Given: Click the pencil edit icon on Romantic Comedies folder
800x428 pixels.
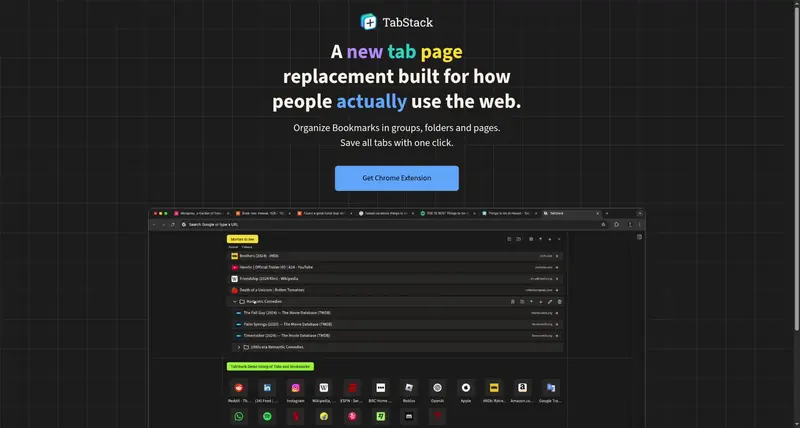Looking at the screenshot, I should [550, 301].
